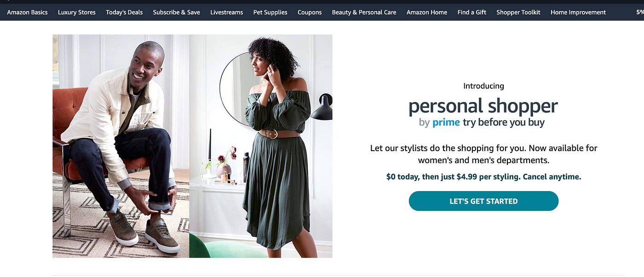Click the try before you buy text
This screenshot has height=277, width=644.
coord(504,123)
